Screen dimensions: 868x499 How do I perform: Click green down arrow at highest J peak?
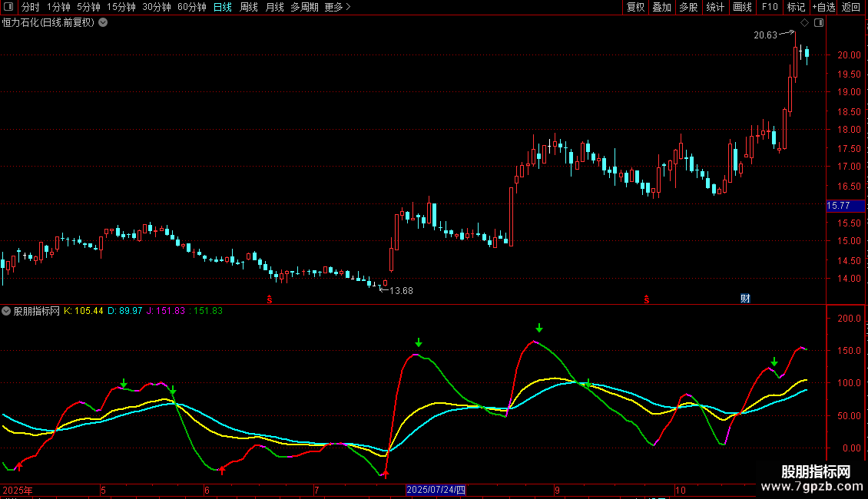[x=539, y=329]
